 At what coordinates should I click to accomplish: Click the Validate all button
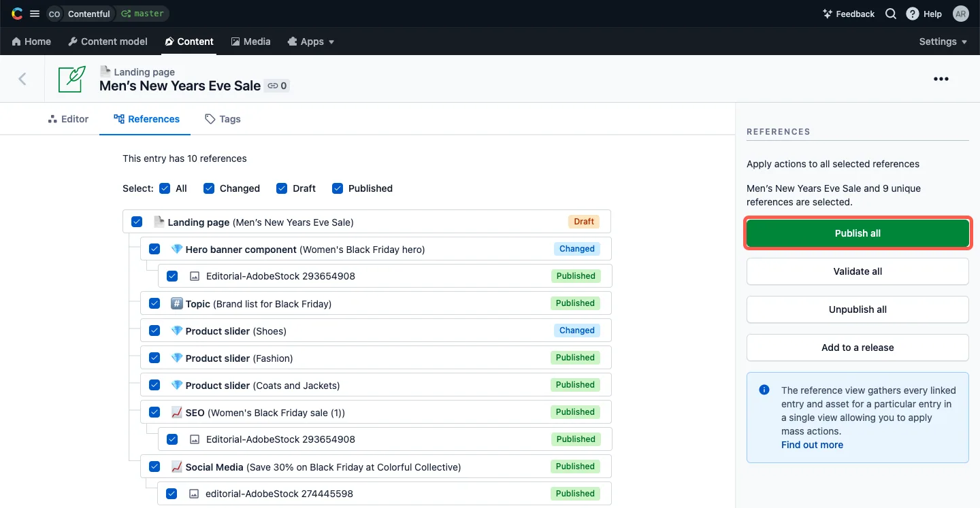857,271
